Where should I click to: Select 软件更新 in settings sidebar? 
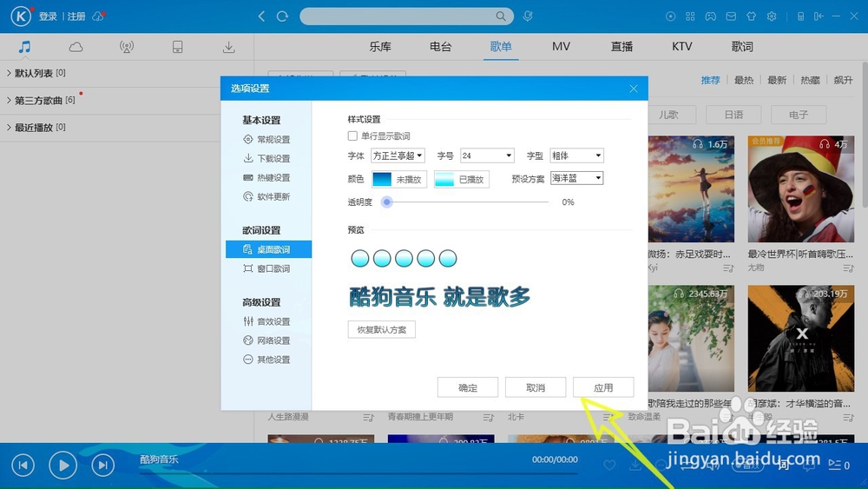point(268,196)
